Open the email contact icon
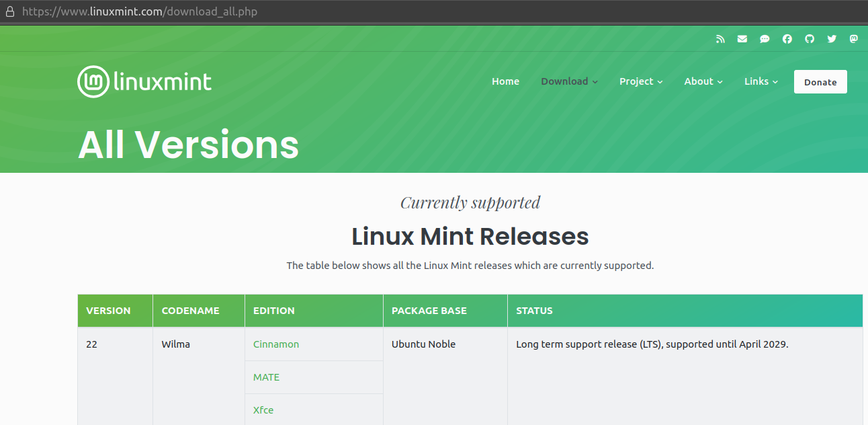Image resolution: width=868 pixels, height=425 pixels. tap(742, 38)
